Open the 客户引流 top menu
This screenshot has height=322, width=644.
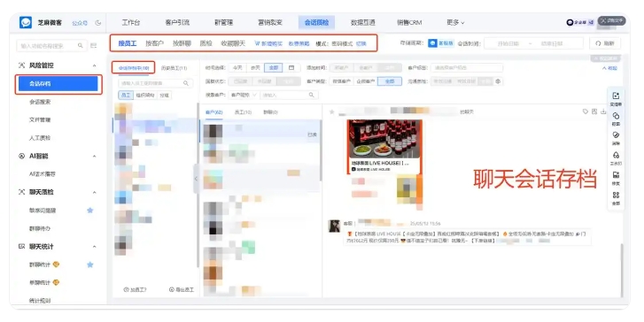point(177,23)
